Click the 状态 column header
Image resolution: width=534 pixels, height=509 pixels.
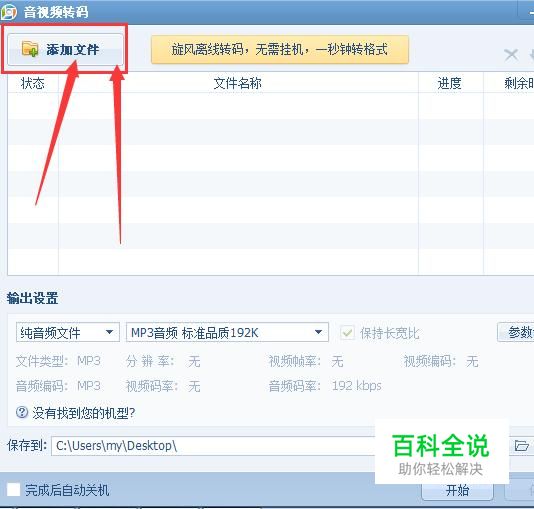[x=33, y=83]
